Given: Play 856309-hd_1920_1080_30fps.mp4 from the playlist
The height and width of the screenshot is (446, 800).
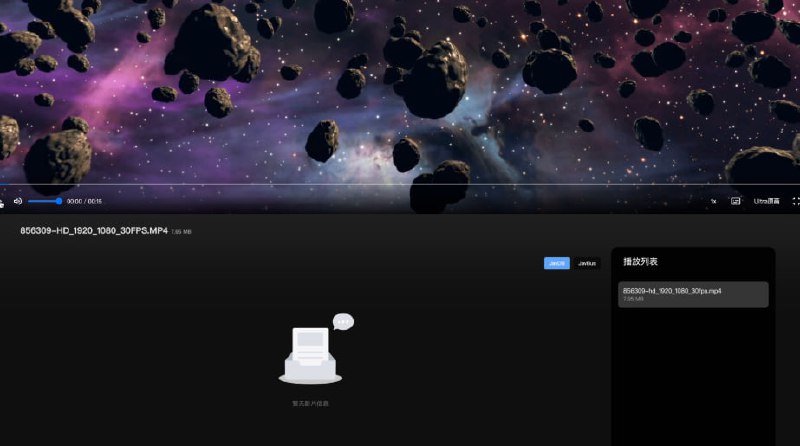Looking at the screenshot, I should [x=693, y=294].
